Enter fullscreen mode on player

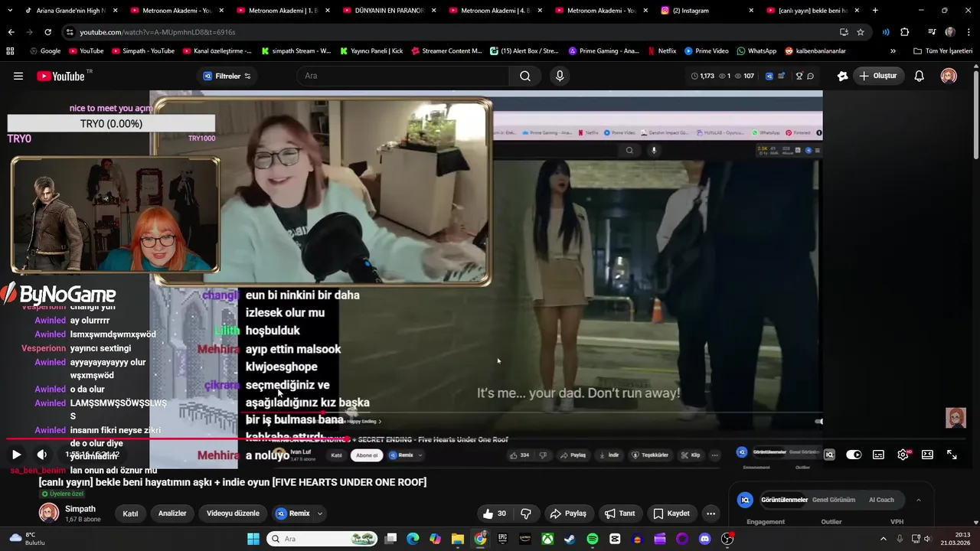coord(952,455)
